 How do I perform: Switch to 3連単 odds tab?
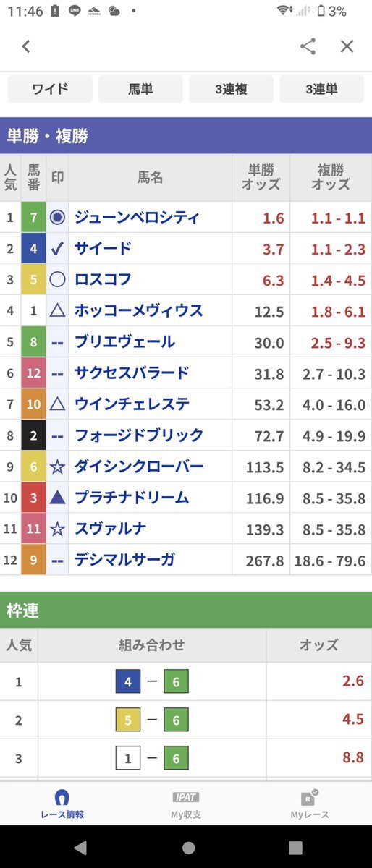321,90
